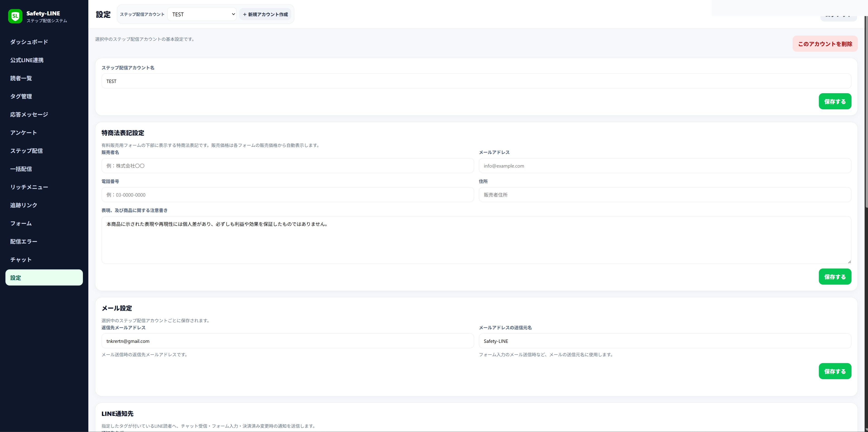Save the 特商法表記設定 section

tap(835, 277)
